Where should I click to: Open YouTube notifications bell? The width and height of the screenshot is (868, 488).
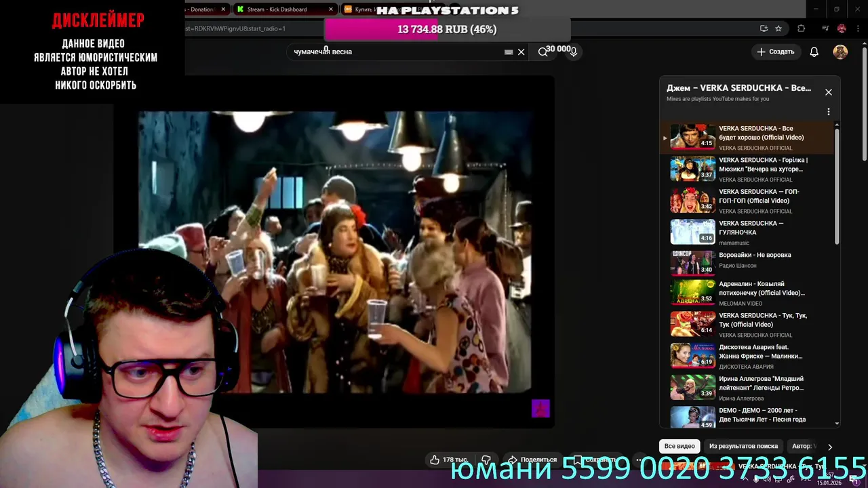814,52
